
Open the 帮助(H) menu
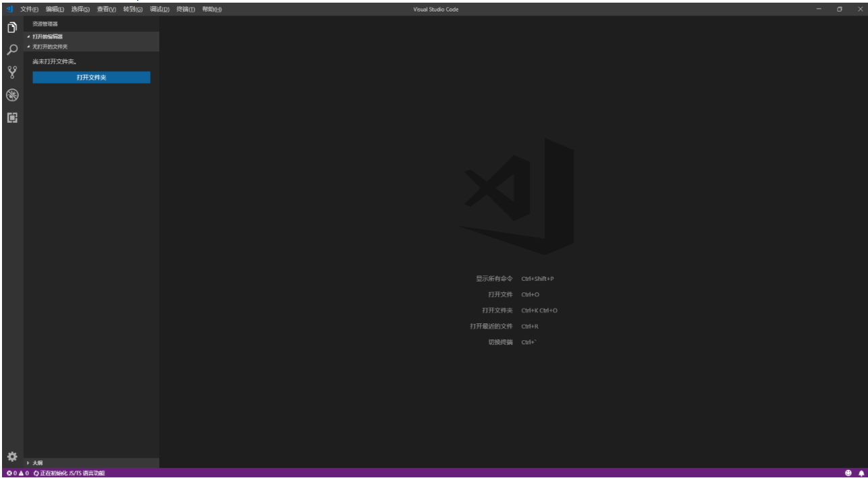point(212,9)
